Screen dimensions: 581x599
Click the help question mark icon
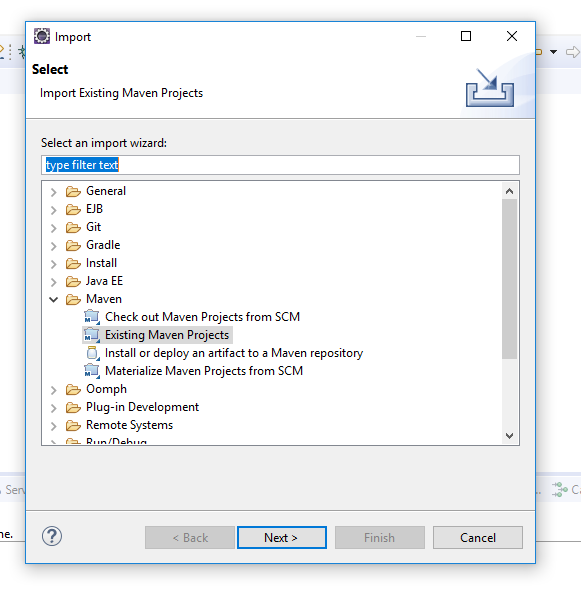click(52, 536)
